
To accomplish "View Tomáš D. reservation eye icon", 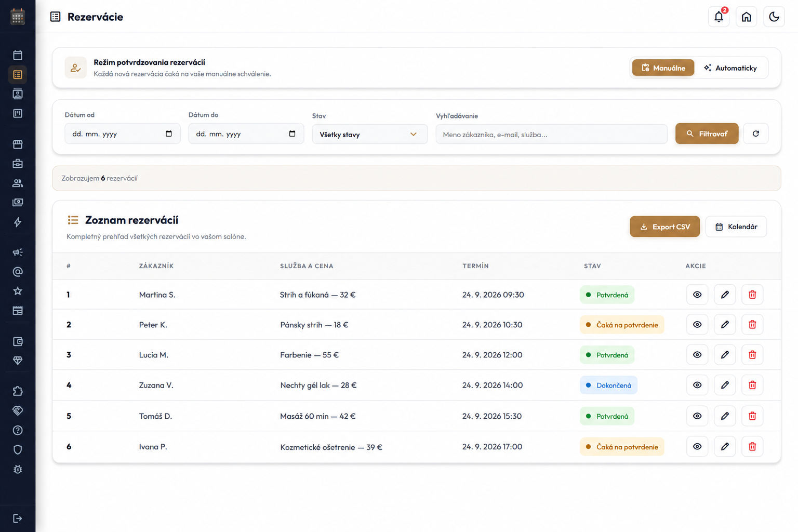I will (697, 416).
